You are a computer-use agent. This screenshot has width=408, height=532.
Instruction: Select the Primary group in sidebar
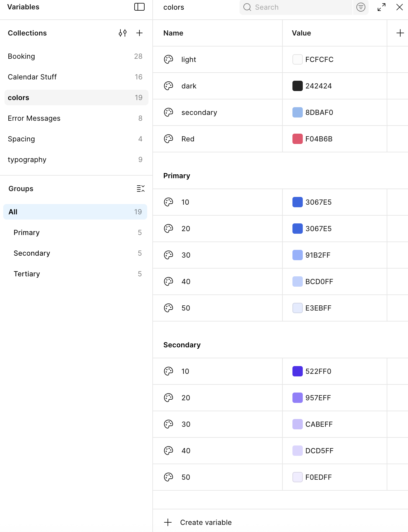coord(26,232)
